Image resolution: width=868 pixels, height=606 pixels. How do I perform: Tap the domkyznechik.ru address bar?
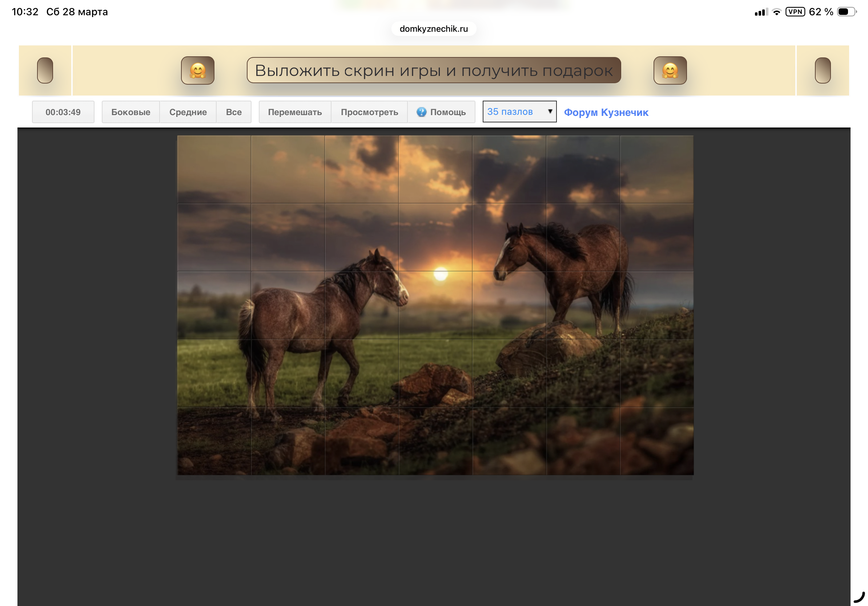coord(433,29)
